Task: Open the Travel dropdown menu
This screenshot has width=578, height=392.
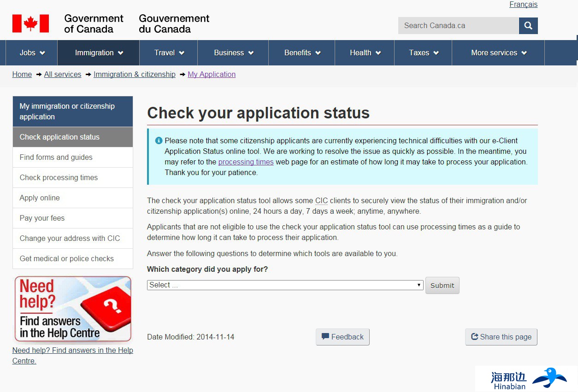Action: point(169,53)
